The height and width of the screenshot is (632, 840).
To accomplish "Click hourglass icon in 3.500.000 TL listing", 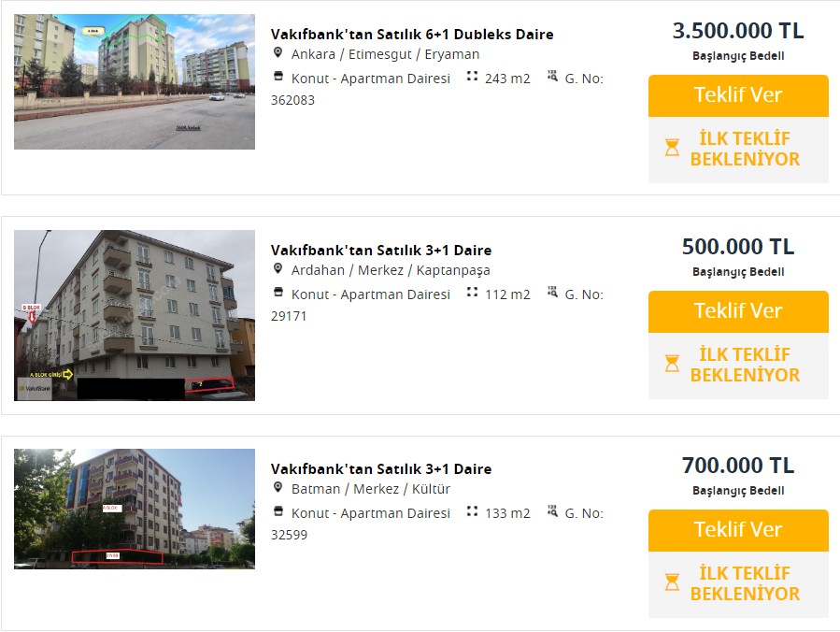I will pyautogui.click(x=672, y=148).
